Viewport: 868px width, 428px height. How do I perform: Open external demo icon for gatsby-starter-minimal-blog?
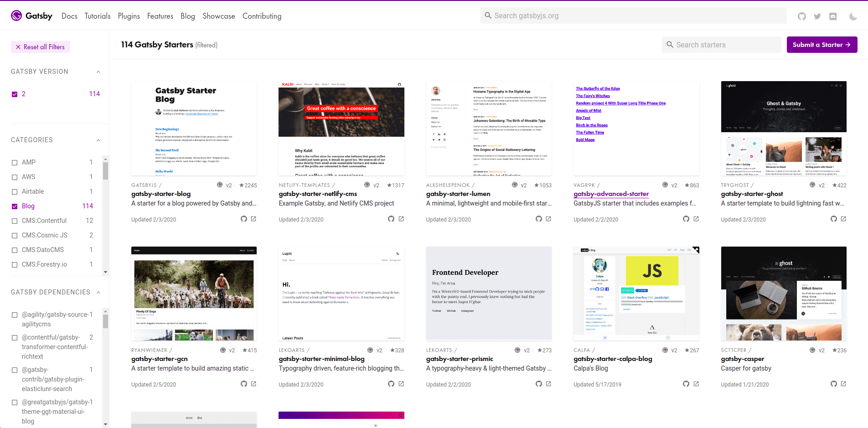point(401,384)
